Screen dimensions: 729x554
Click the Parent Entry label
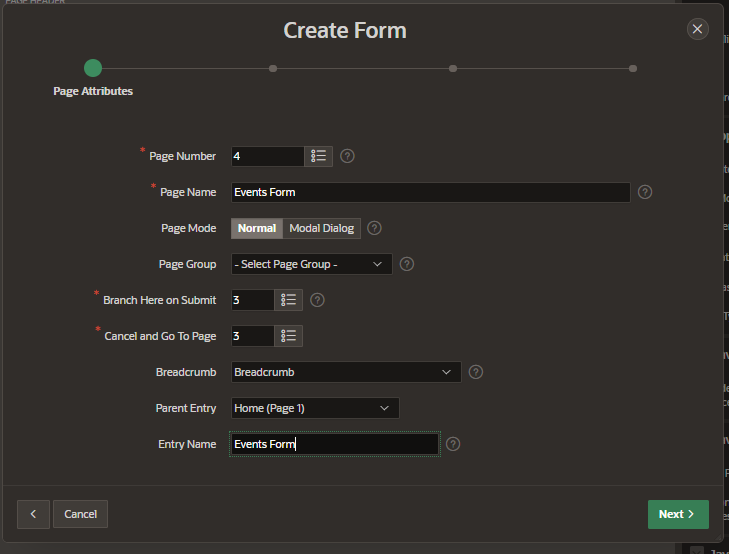(x=186, y=408)
